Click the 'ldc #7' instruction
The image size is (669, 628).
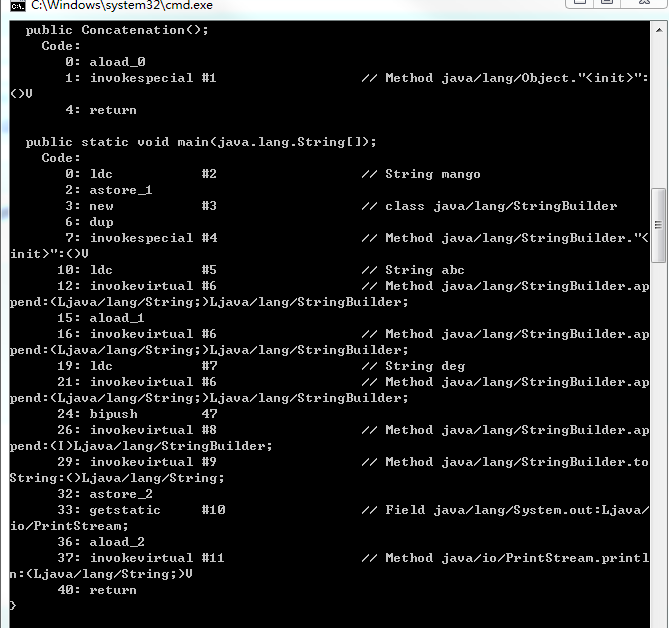(x=153, y=366)
